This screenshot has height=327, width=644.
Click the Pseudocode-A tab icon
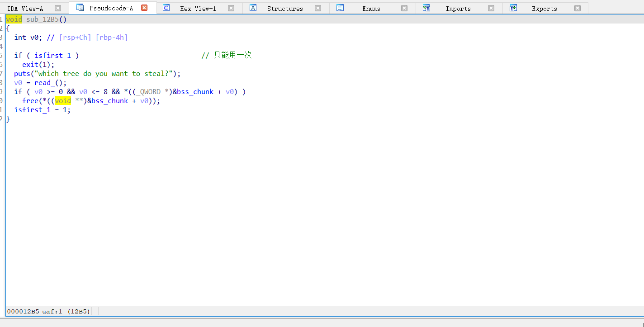coord(80,8)
